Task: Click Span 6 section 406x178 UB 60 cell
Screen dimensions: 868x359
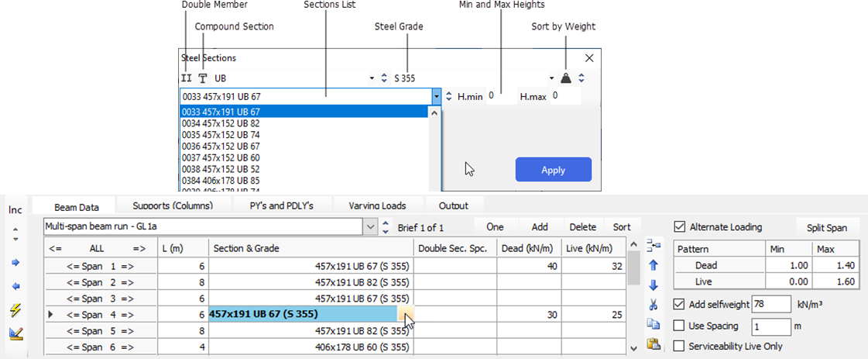Action: 312,348
